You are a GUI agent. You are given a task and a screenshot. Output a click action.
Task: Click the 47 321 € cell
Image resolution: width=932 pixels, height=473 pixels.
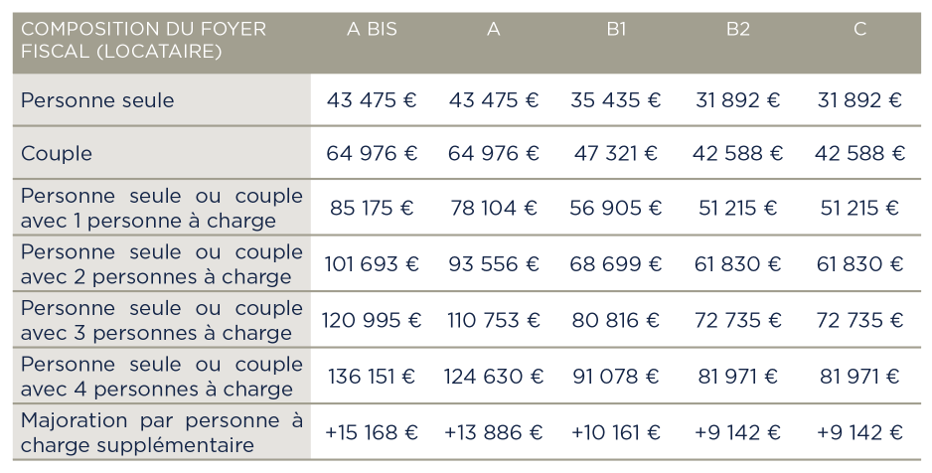[x=616, y=153]
